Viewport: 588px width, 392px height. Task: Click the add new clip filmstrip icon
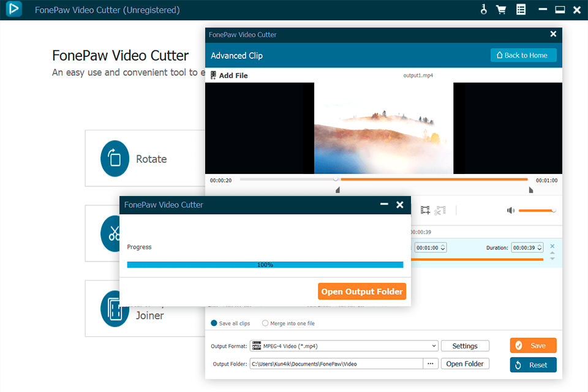coord(424,210)
